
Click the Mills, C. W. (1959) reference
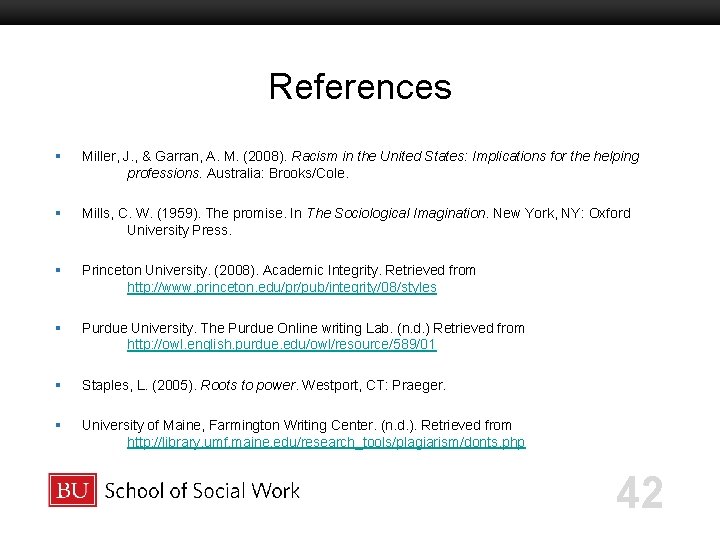tap(356, 221)
